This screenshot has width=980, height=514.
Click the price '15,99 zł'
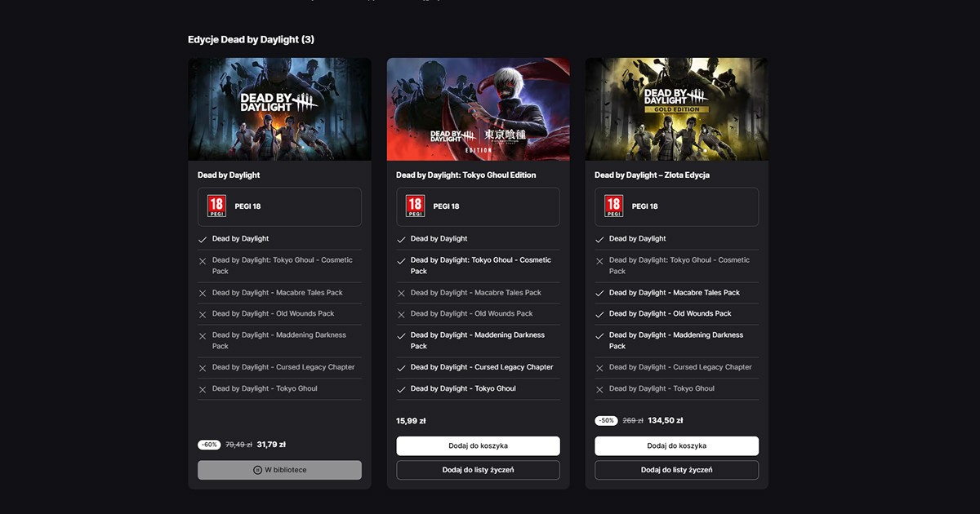(411, 421)
